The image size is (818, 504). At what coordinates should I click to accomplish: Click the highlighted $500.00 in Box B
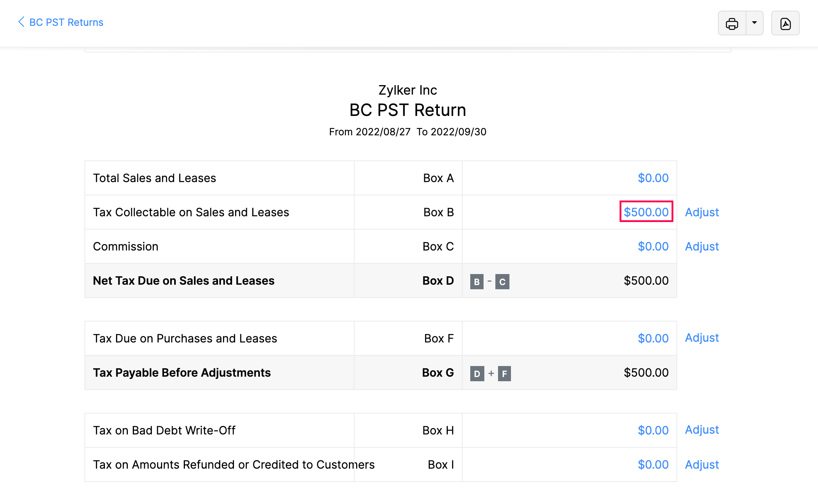pyautogui.click(x=646, y=212)
